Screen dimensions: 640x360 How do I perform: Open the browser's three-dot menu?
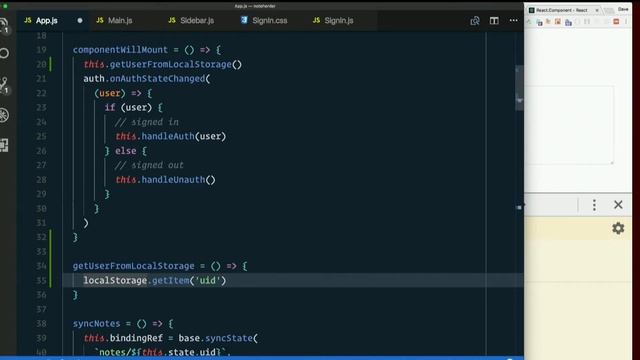[x=627, y=22]
